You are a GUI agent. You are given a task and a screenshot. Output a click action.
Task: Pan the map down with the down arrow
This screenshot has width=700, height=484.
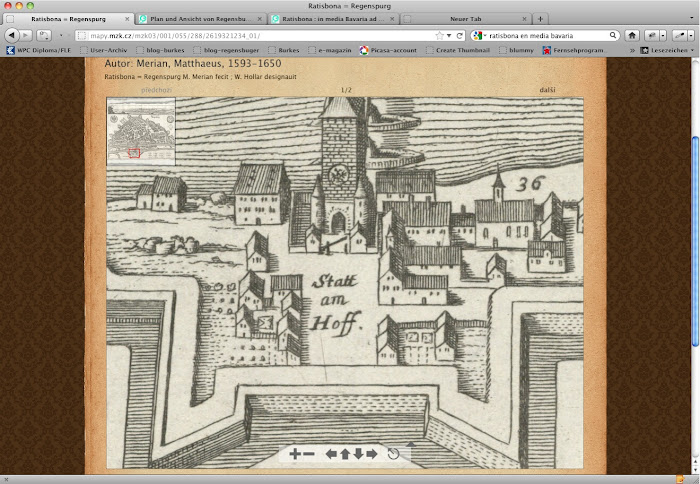(x=358, y=454)
